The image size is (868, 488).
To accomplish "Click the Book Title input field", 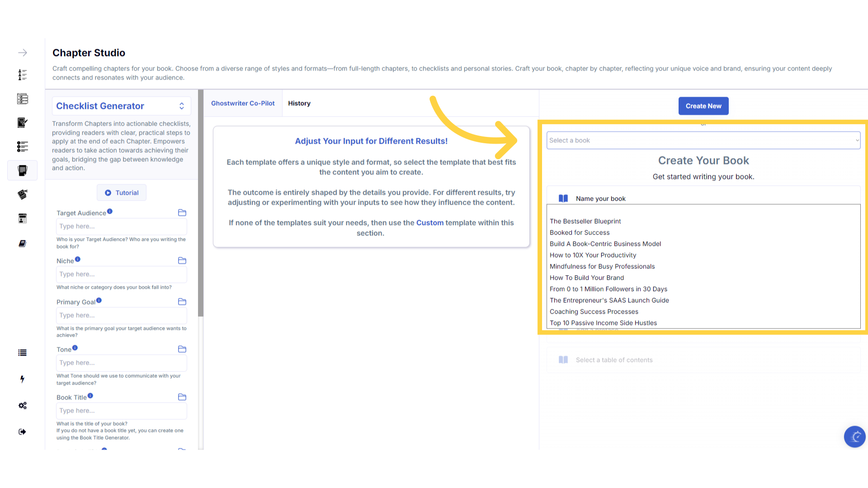I will [x=122, y=411].
